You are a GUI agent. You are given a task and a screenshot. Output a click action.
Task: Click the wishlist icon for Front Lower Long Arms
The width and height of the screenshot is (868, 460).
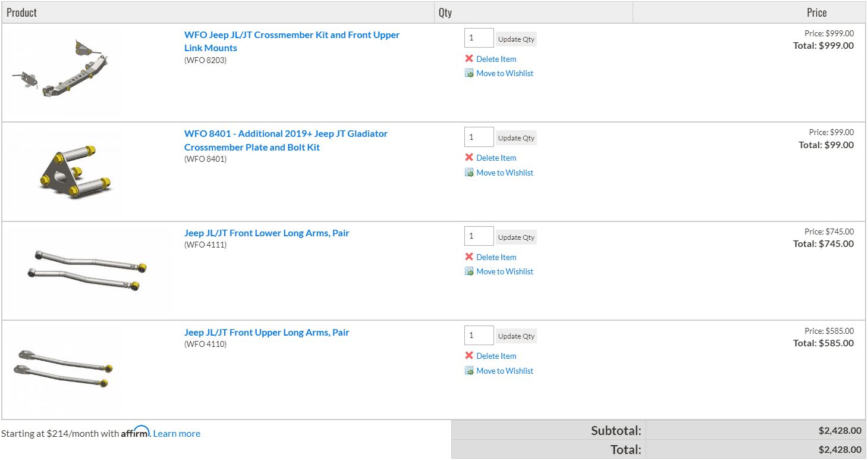pos(469,271)
